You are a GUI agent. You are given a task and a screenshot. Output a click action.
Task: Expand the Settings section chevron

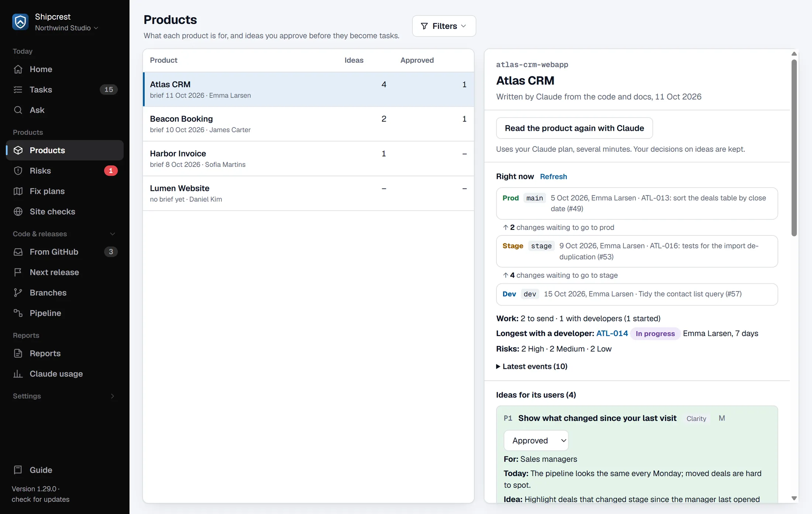click(x=113, y=396)
